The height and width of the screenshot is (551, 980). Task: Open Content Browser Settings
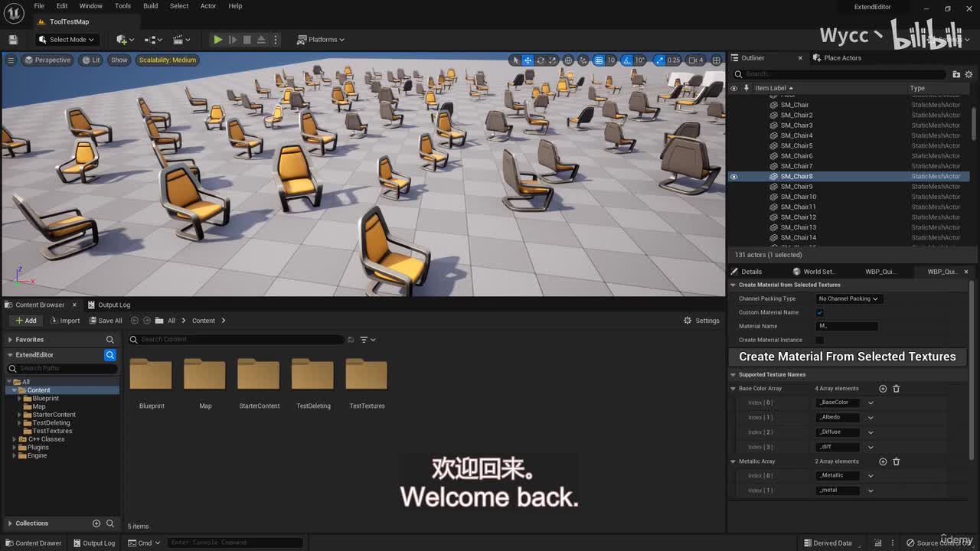tap(701, 321)
